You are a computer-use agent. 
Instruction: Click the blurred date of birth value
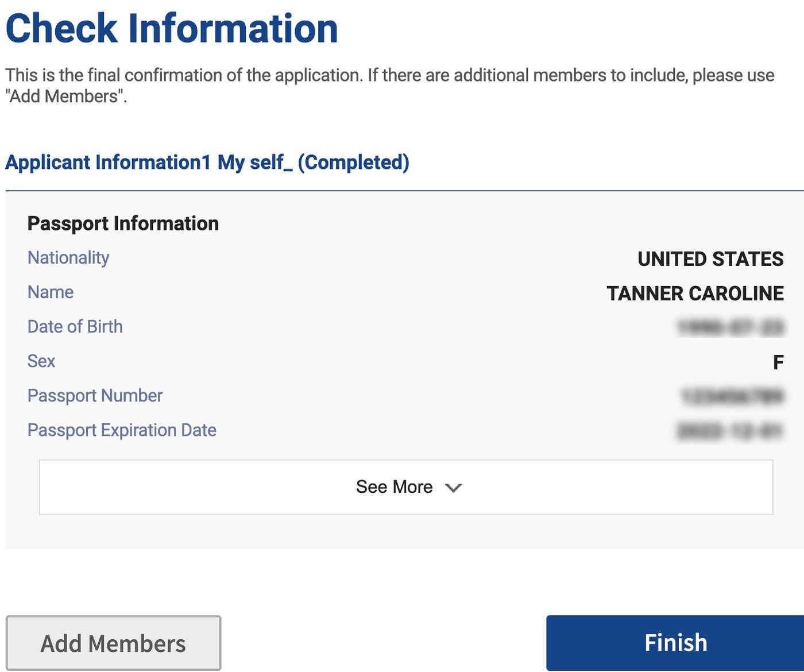tap(730, 327)
